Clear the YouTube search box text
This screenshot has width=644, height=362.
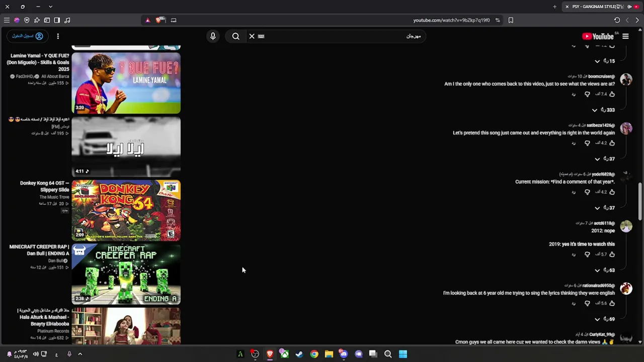(252, 36)
